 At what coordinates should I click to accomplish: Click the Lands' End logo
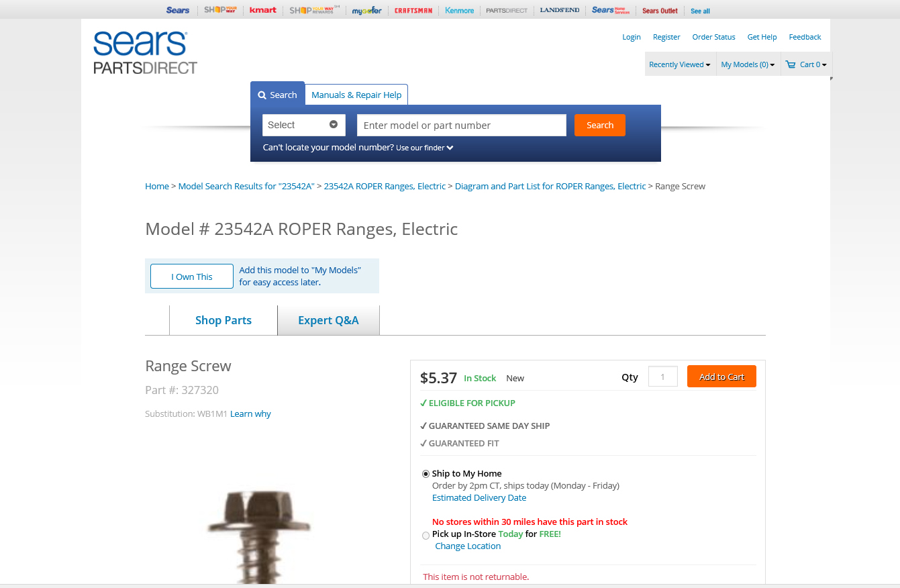560,10
